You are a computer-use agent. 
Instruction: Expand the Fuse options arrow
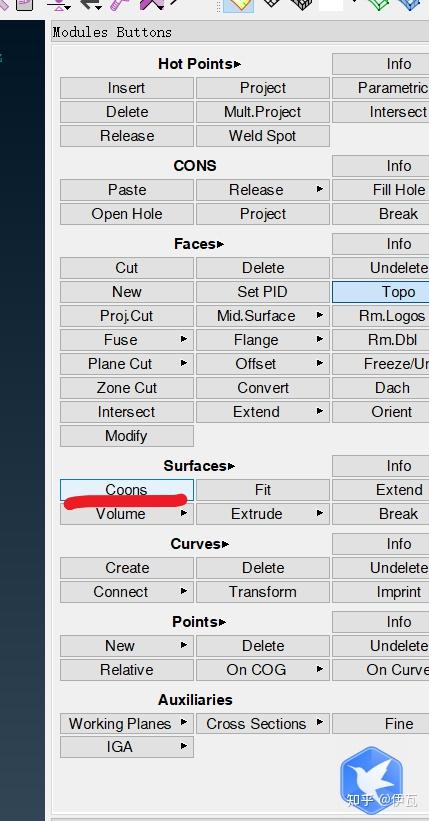point(183,340)
